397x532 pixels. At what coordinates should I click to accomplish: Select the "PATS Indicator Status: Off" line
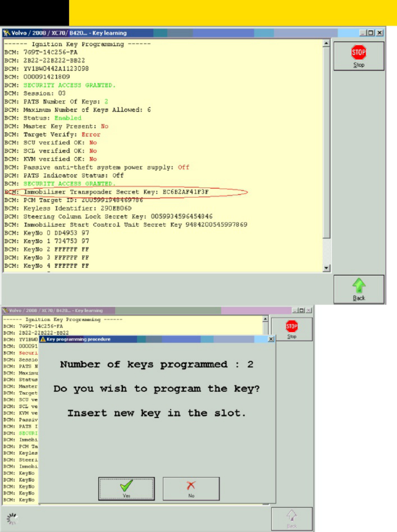coord(64,176)
